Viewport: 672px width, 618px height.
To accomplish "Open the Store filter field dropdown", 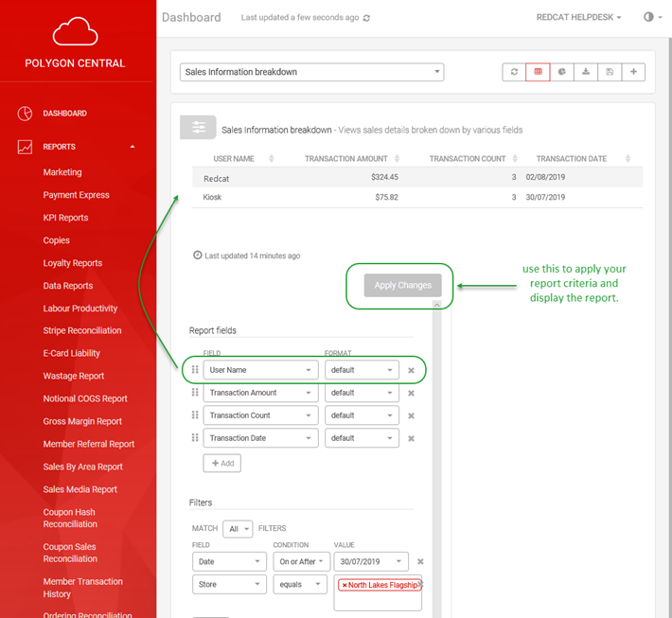I will click(x=229, y=584).
